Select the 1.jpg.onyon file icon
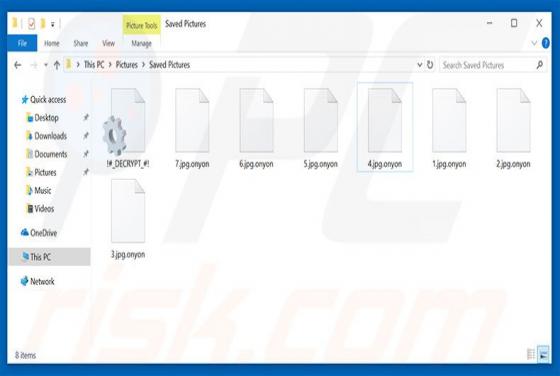Screen dimensions: 560x376 pos(449,120)
